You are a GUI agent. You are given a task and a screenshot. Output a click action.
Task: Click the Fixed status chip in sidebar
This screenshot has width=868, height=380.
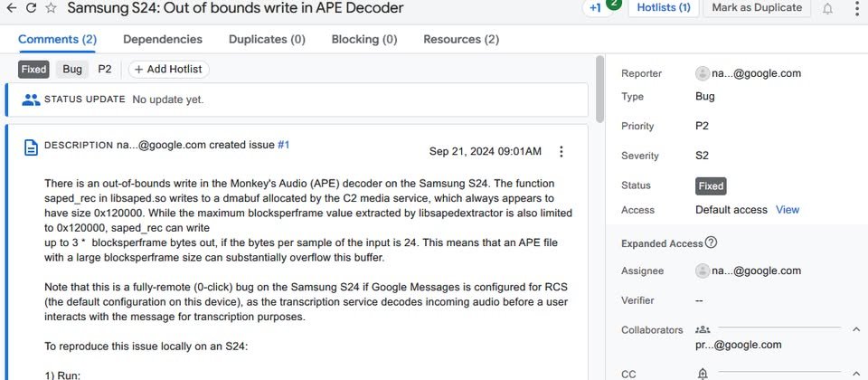pos(711,185)
